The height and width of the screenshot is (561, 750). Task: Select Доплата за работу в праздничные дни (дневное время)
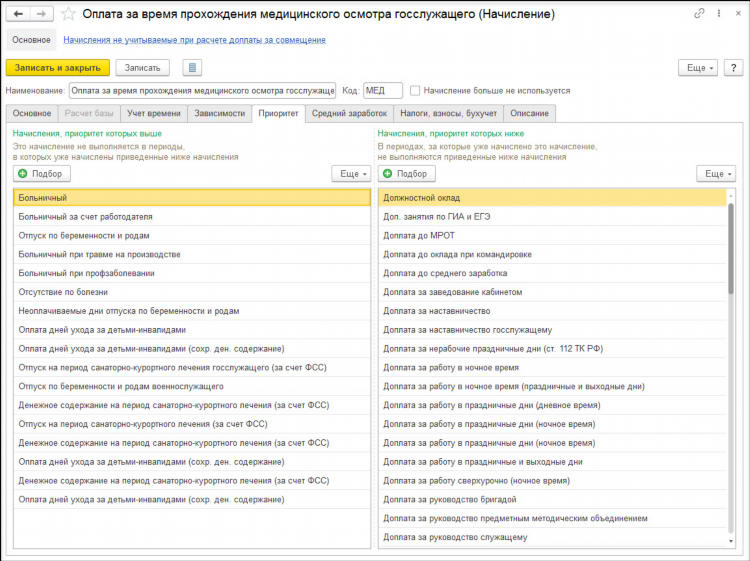[552, 405]
